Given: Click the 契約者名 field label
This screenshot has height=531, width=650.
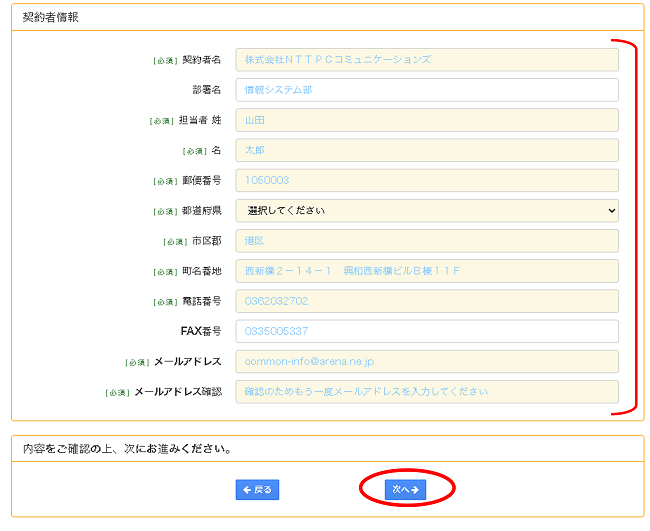Looking at the screenshot, I should pyautogui.click(x=201, y=60).
